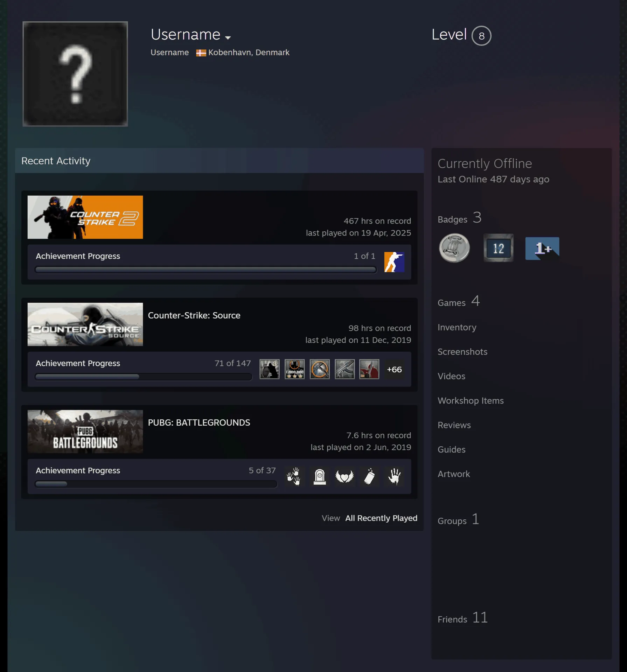This screenshot has height=672, width=627.
Task: Select the PUBG tombstone achievement icon
Action: [x=320, y=476]
